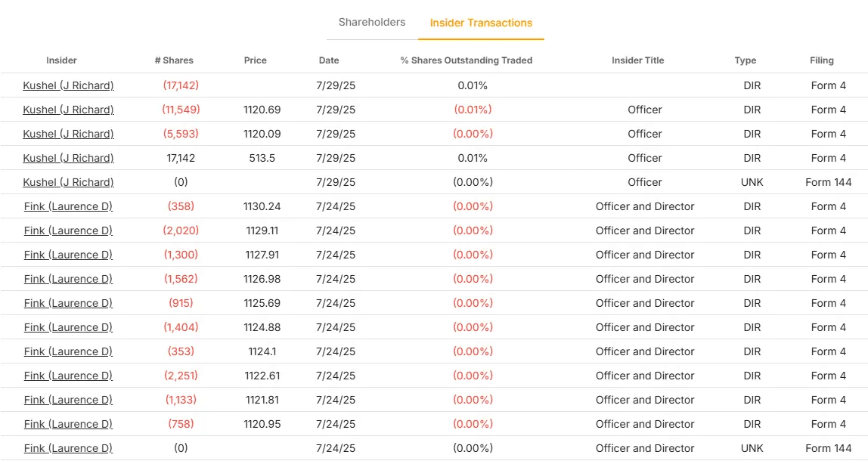Switch to the Shareholders tab
868x461 pixels.
pos(372,22)
